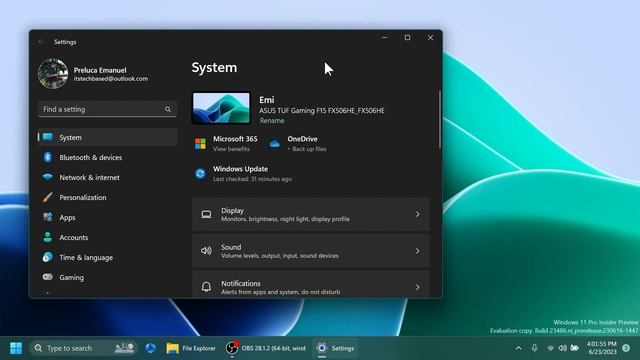This screenshot has height=360, width=640.
Task: Click the ASUS TUF Gaming F15 model text
Action: (x=322, y=111)
